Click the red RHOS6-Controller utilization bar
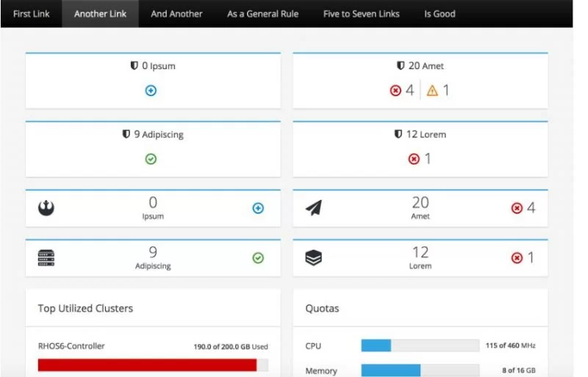Image resolution: width=588 pixels, height=377 pixels. coord(147,365)
